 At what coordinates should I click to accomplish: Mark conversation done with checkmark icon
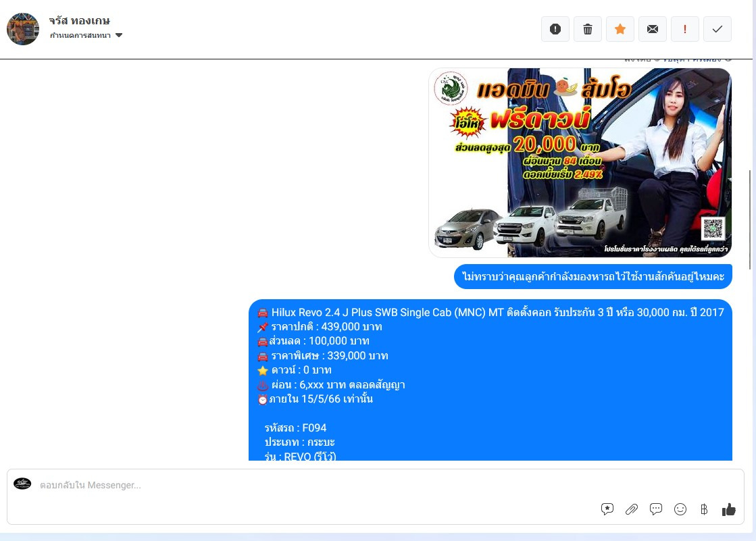point(717,29)
